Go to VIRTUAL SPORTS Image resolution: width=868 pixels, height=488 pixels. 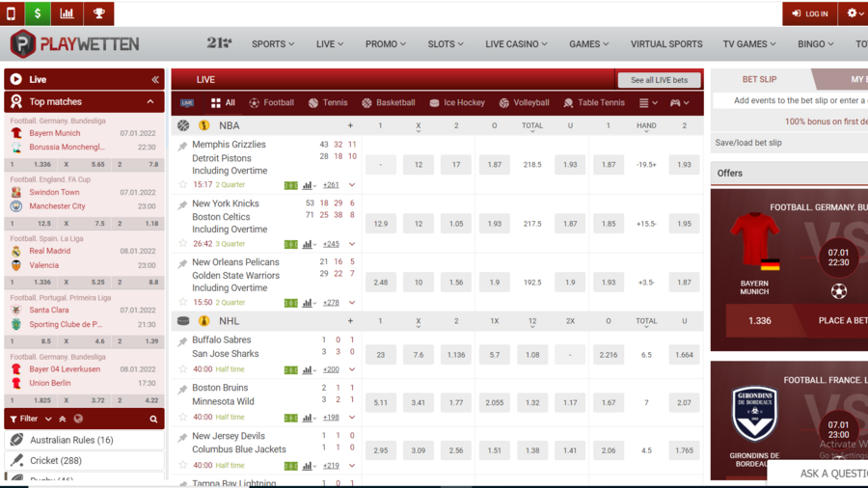[665, 43]
